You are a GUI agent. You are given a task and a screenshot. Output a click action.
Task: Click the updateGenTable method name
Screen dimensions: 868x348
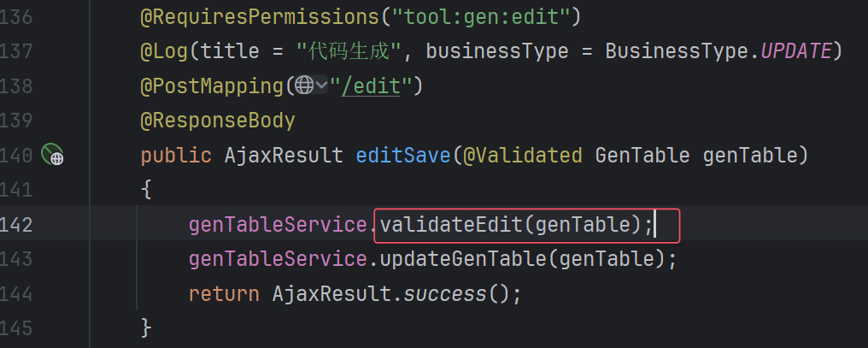coord(463,259)
